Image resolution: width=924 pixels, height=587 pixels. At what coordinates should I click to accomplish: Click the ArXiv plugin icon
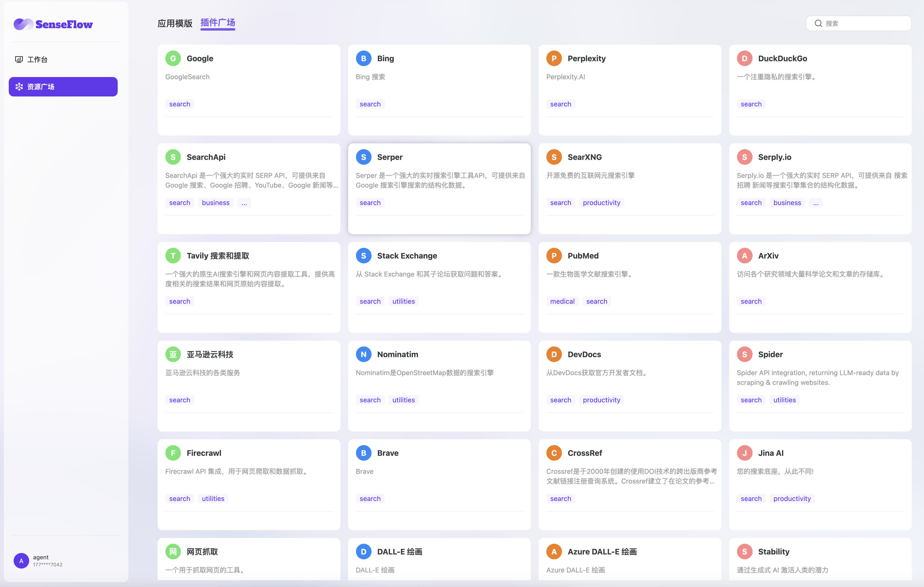point(744,256)
